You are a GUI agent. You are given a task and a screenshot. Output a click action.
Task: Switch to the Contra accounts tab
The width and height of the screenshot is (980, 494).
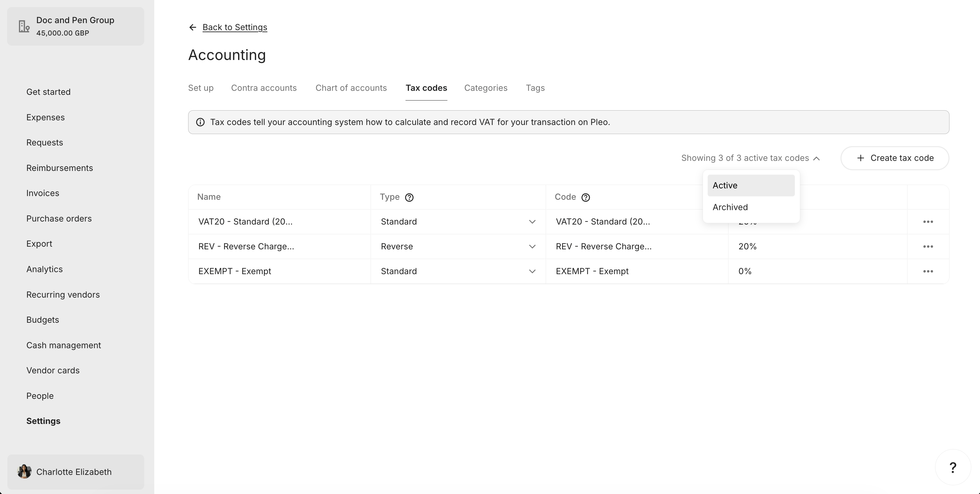[x=264, y=88]
